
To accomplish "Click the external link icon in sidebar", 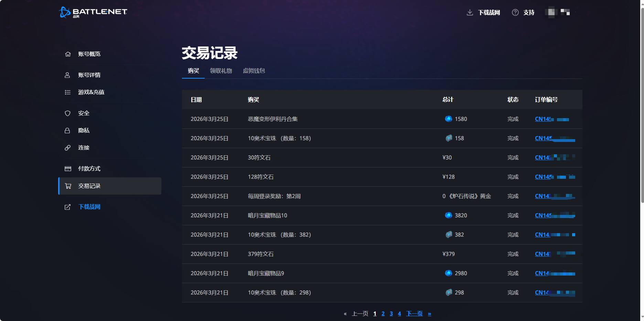I will (x=68, y=207).
